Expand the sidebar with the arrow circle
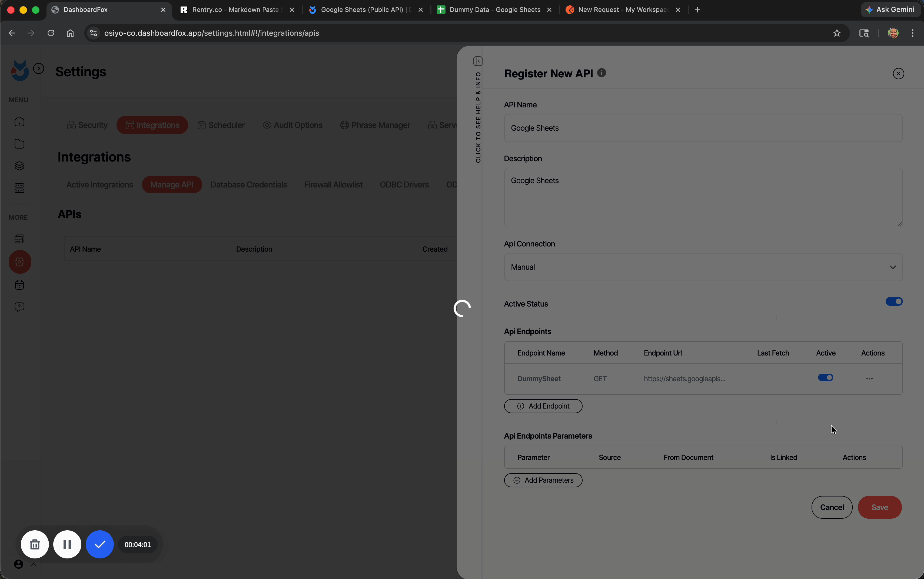The height and width of the screenshot is (579, 924). tap(39, 68)
